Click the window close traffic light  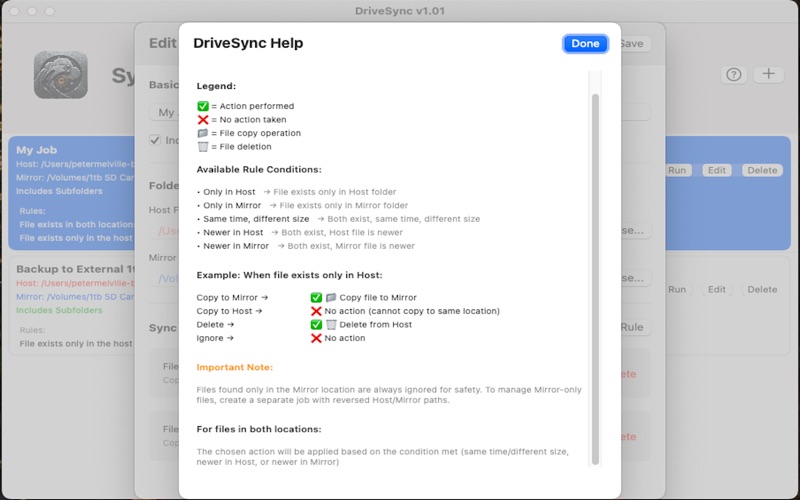coord(14,11)
